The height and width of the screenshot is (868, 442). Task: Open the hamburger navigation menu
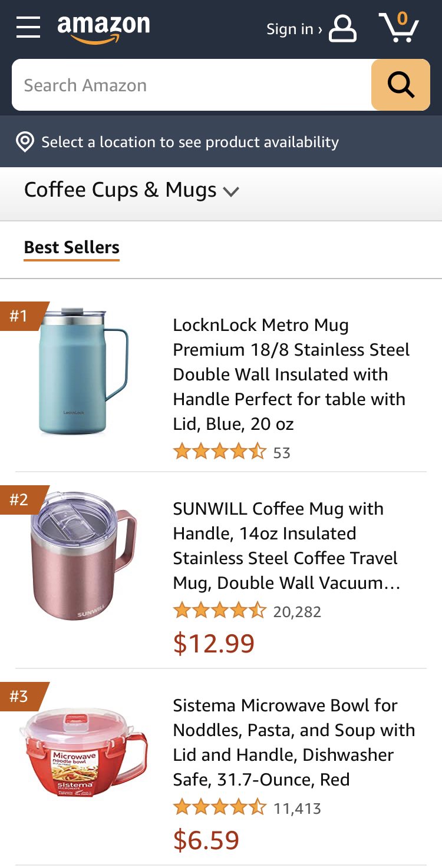(28, 27)
